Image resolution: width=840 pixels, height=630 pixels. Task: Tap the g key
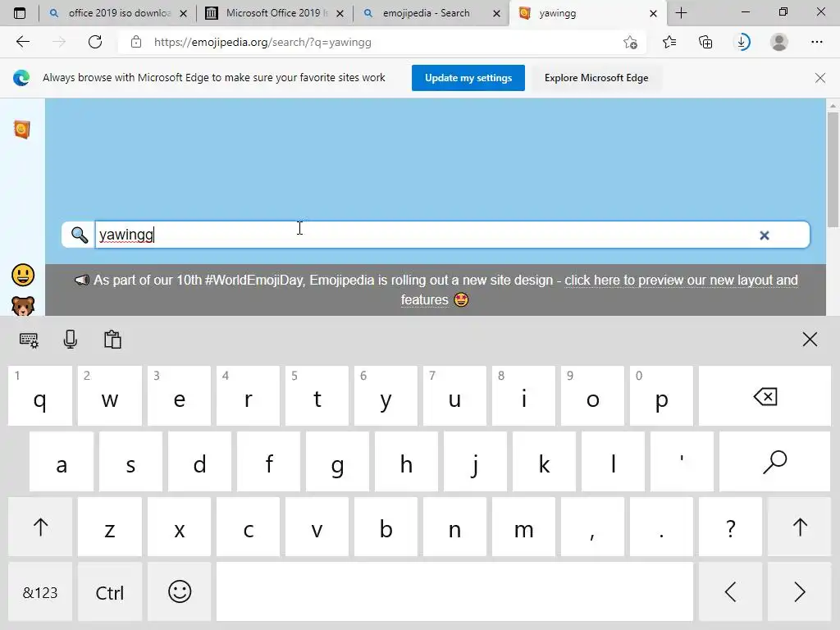(x=337, y=462)
